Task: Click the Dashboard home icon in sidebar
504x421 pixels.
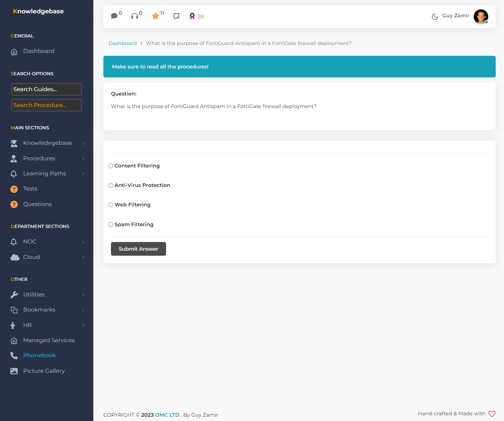Action: pyautogui.click(x=14, y=51)
